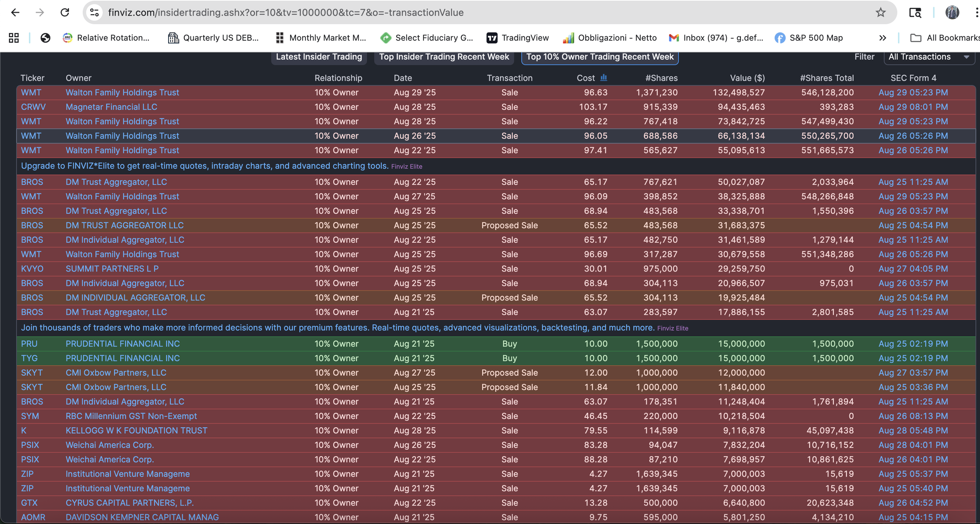Open SEC filing Aug 26 08:13 PM

click(913, 416)
